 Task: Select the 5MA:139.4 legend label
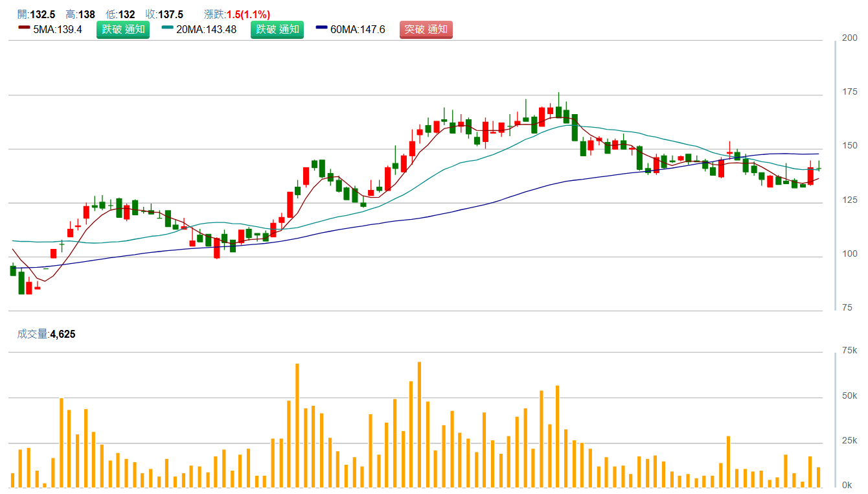tap(58, 29)
